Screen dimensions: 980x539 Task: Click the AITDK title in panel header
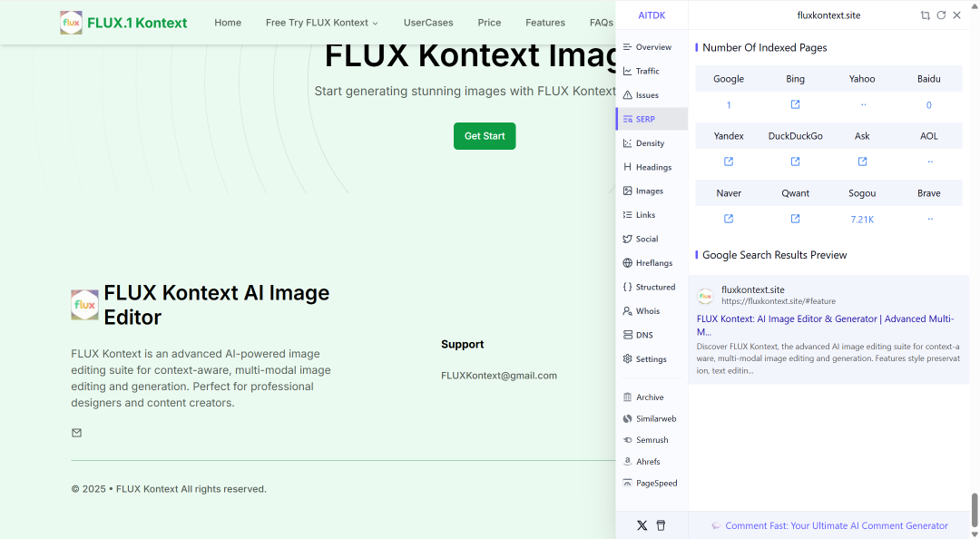point(652,15)
